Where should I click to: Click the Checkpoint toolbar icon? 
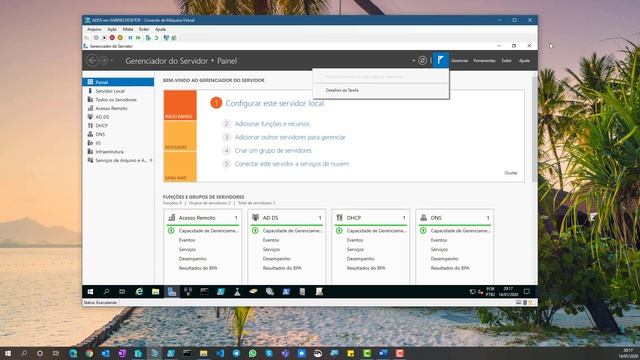148,38
